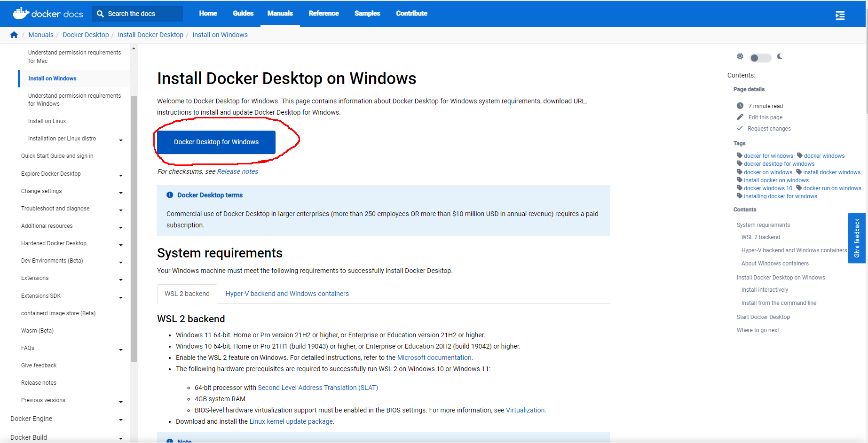
Task: Expand Previous versions section
Action: pyautogui.click(x=121, y=402)
